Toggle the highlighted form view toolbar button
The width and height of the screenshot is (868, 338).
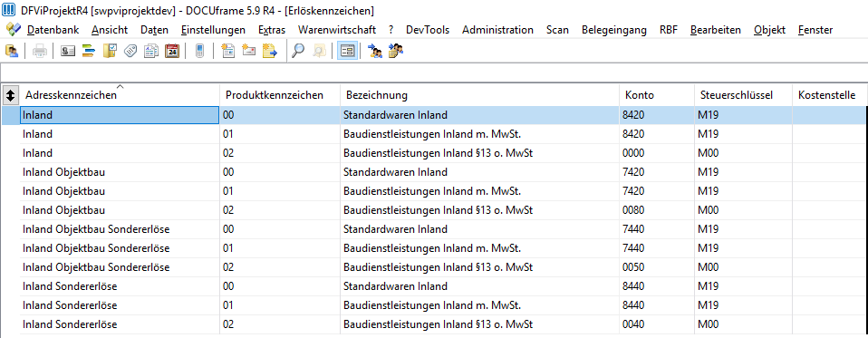coord(348,52)
